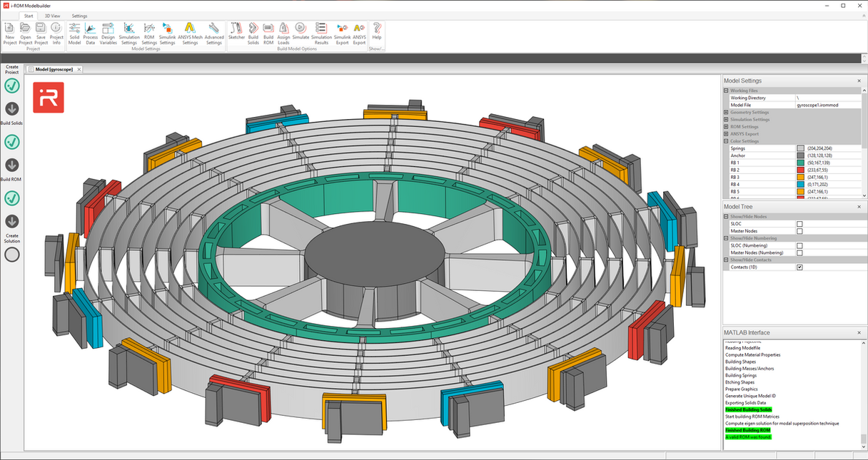The width and height of the screenshot is (868, 460).
Task: Launch the Sketcher tool
Action: pyautogui.click(x=236, y=31)
